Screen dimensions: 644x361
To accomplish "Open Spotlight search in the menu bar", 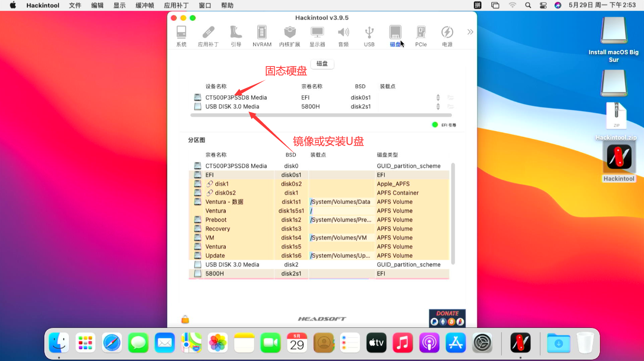I will click(528, 5).
